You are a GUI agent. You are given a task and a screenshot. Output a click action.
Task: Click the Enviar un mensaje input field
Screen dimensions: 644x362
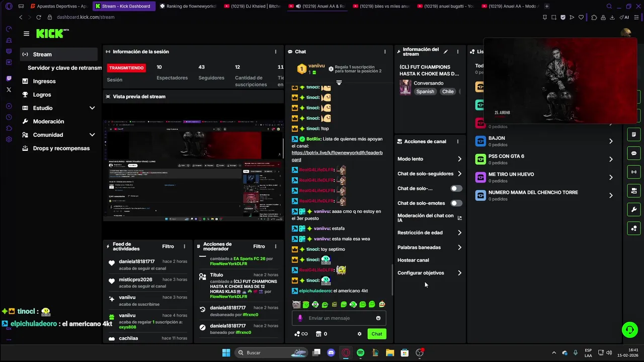tap(339, 318)
